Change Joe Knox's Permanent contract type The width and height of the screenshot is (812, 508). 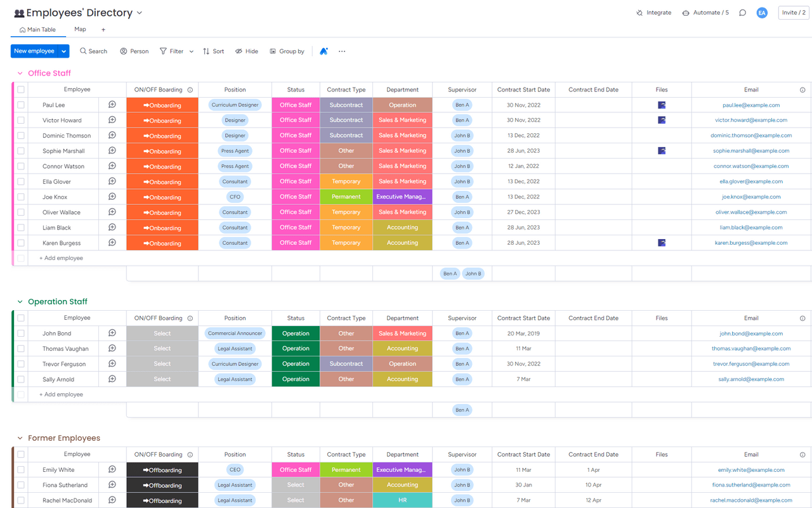[x=346, y=197]
